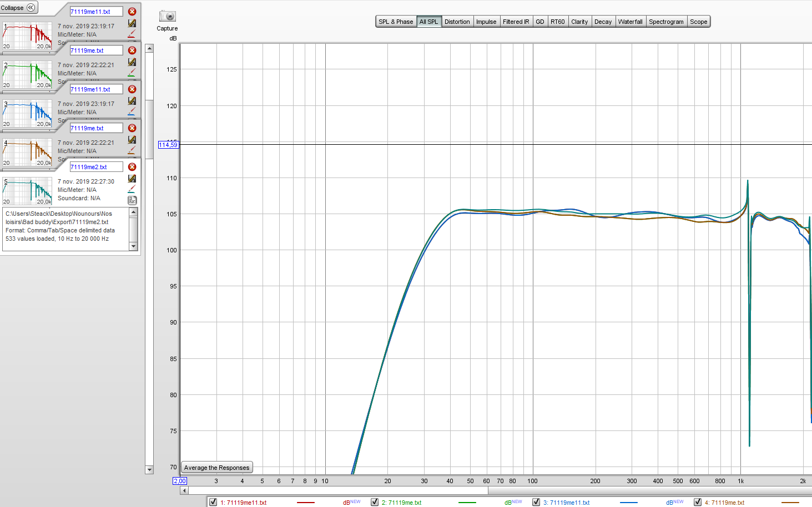Click notes box scroll up arrow
The height and width of the screenshot is (507, 812).
tap(133, 212)
